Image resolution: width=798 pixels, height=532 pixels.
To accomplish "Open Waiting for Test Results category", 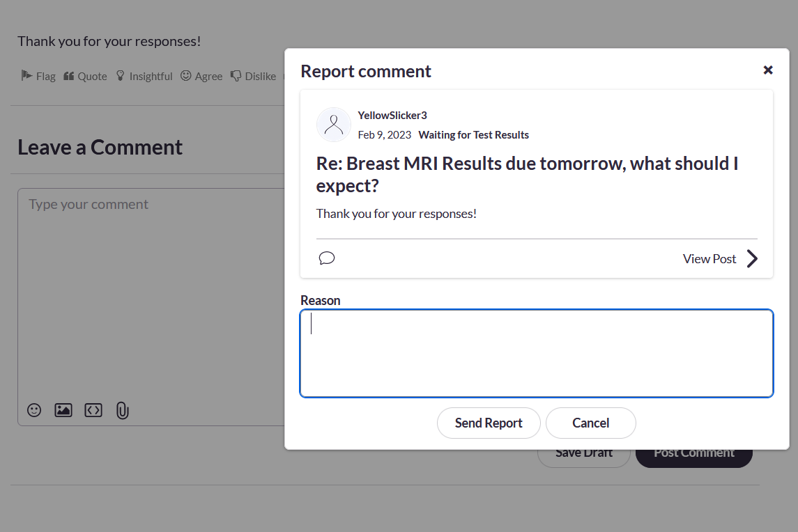I will (473, 135).
